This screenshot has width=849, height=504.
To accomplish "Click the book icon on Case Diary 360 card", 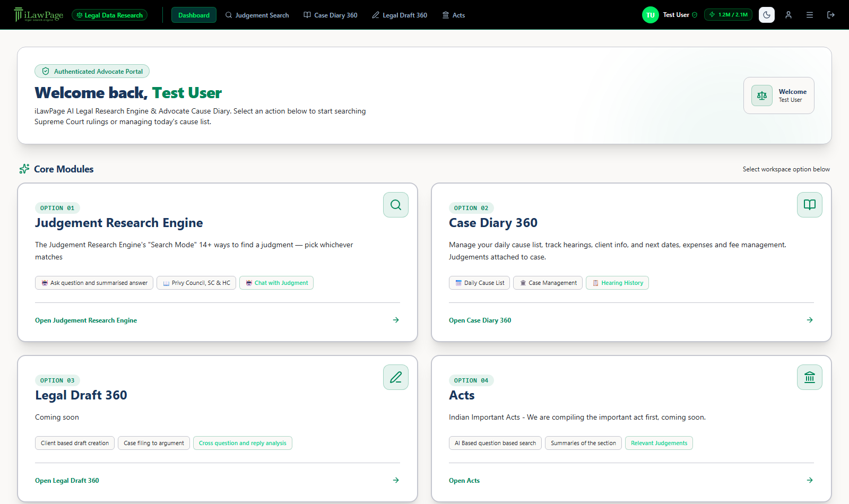I will [810, 205].
